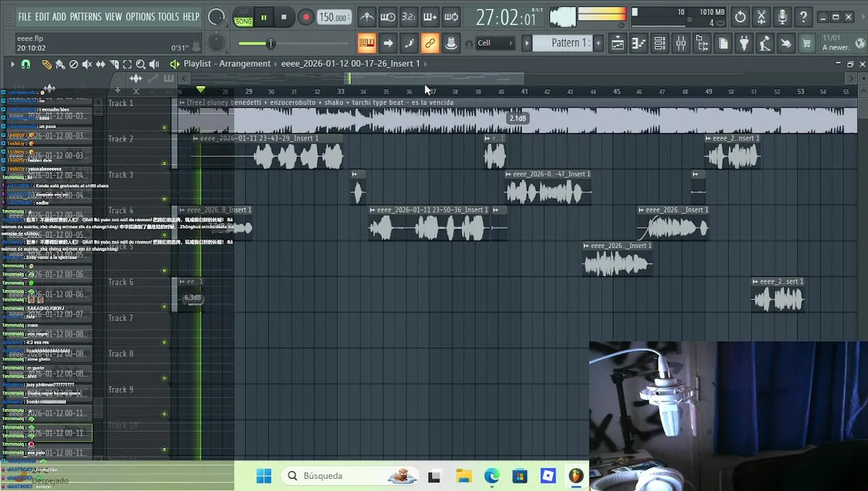Show the Mixer window icon
Viewport: 868px width, 491px height.
tap(681, 44)
